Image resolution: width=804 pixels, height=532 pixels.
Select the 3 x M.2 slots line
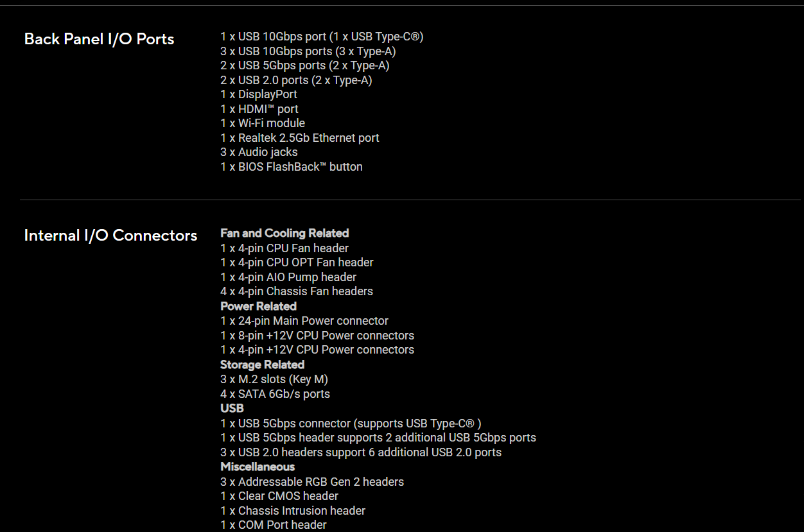274,379
